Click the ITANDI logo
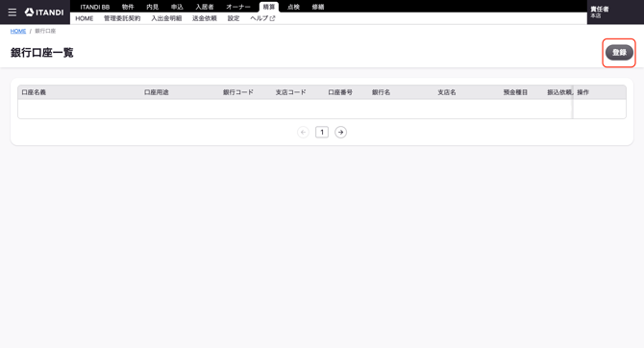 [x=44, y=12]
